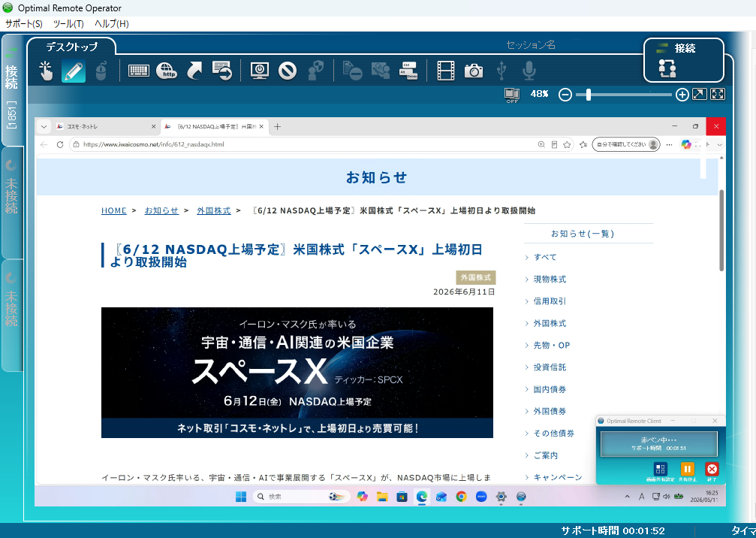Select the 接続 [1851] side tab
This screenshot has width=756, height=538.
pyautogui.click(x=11, y=90)
